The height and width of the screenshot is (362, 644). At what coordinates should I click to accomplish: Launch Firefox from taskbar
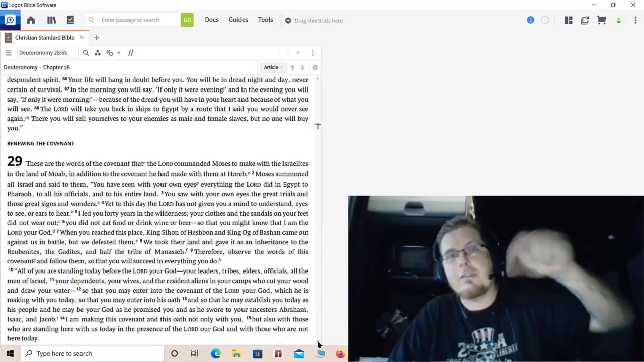pyautogui.click(x=340, y=353)
